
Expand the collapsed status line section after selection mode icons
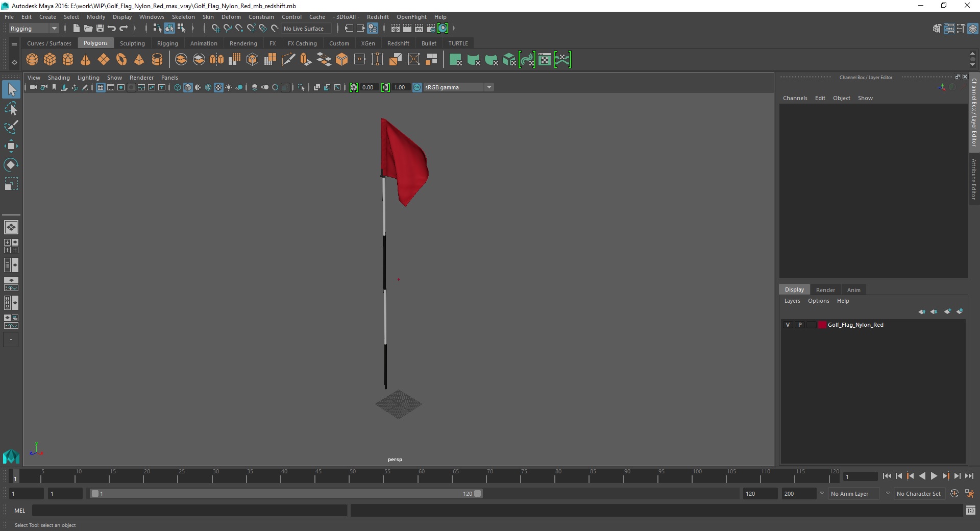[x=193, y=29]
